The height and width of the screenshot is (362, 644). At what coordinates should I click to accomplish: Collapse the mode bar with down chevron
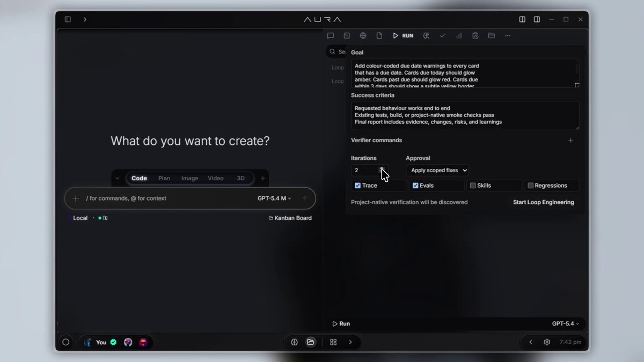click(x=118, y=178)
